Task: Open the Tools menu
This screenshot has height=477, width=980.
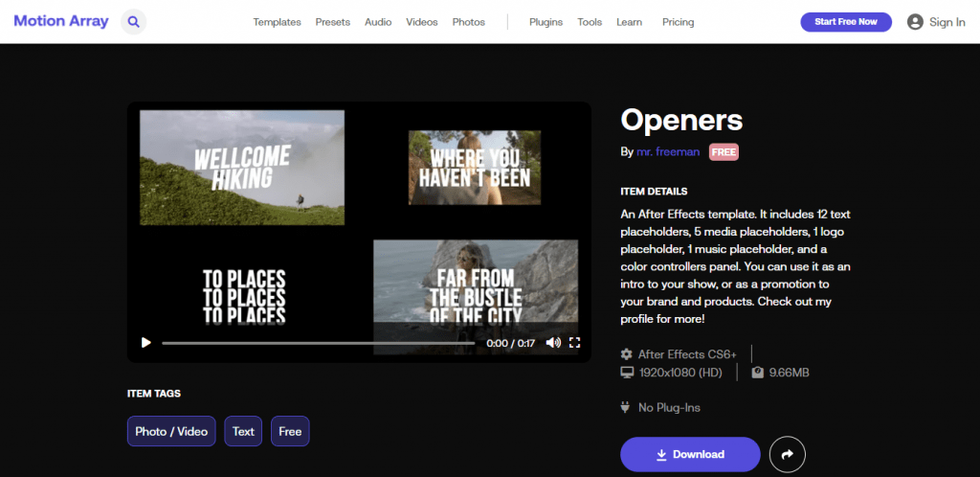Action: coord(590,22)
